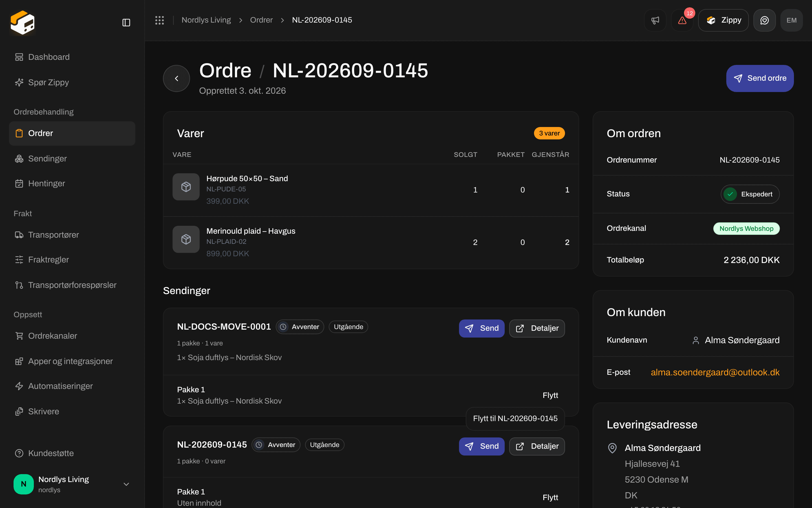The height and width of the screenshot is (508, 812).
Task: Open Apper og integrasjoner
Action: (72, 361)
